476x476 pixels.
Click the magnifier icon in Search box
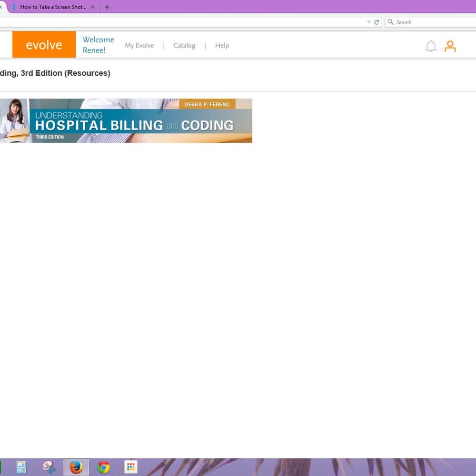pyautogui.click(x=391, y=22)
